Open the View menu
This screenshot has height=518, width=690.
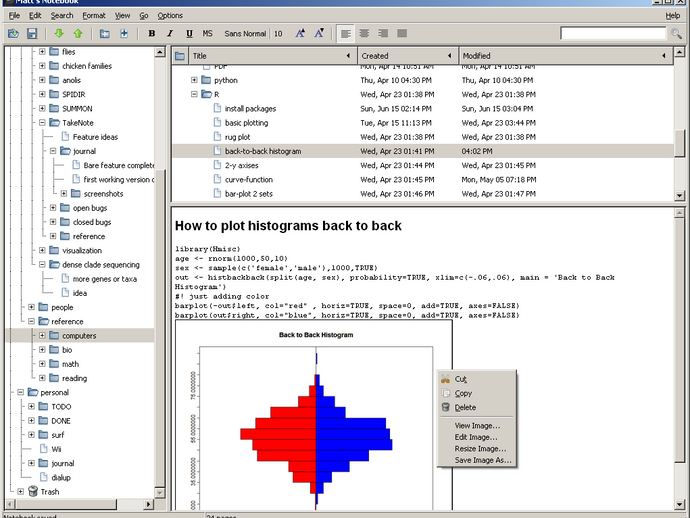(122, 15)
